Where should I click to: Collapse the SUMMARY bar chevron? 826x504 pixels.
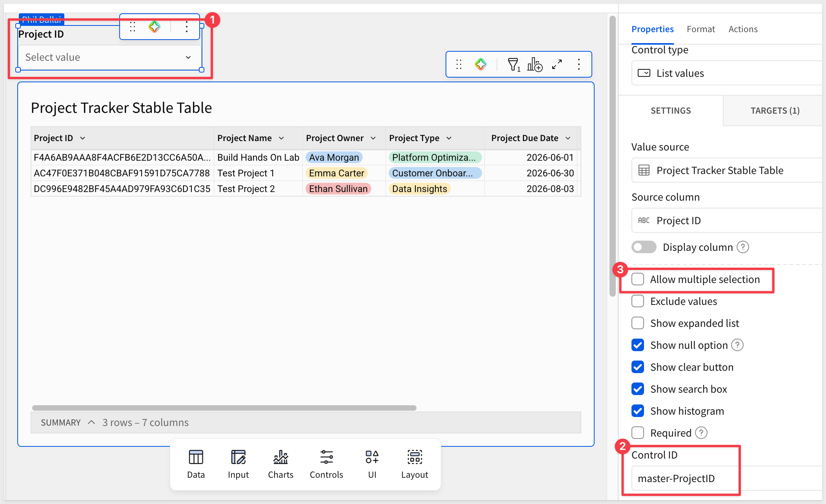point(91,422)
